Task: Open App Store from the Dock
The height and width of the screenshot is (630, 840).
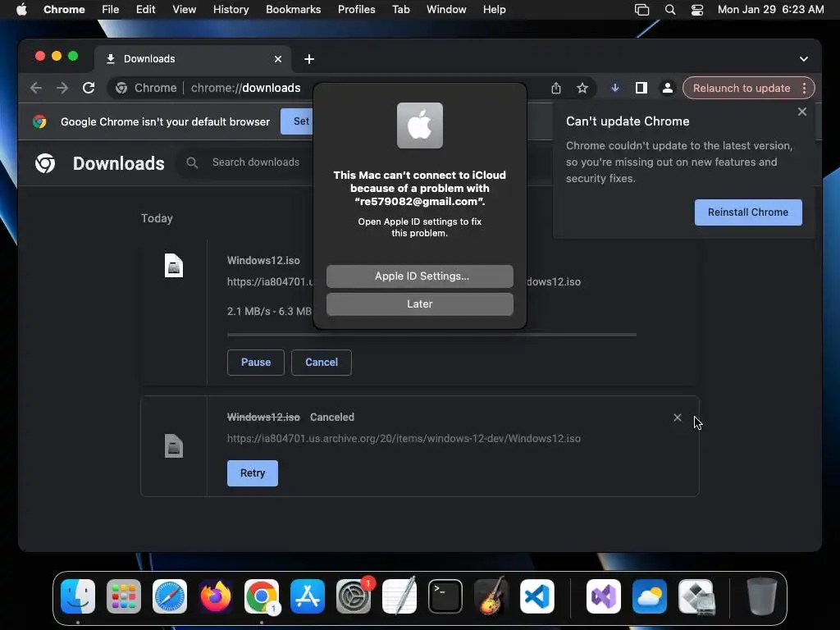Action: pyautogui.click(x=308, y=596)
